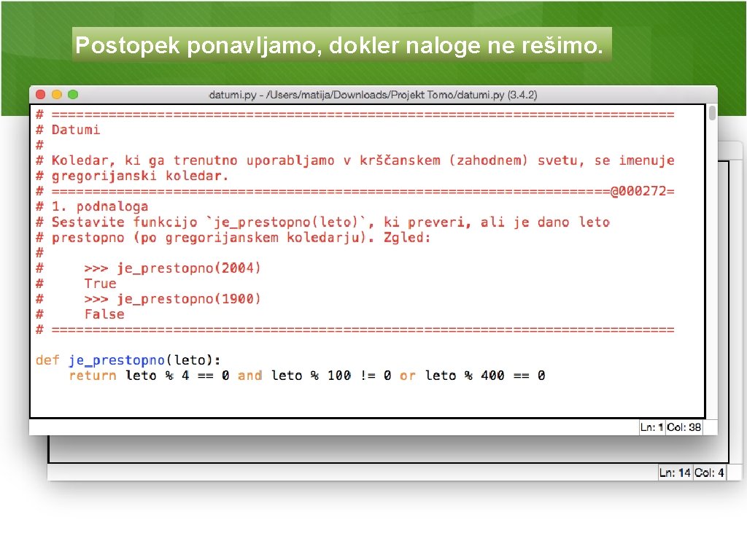Click the '@000272=' marker in the comment
The width and height of the screenshot is (747, 560).
(x=642, y=192)
